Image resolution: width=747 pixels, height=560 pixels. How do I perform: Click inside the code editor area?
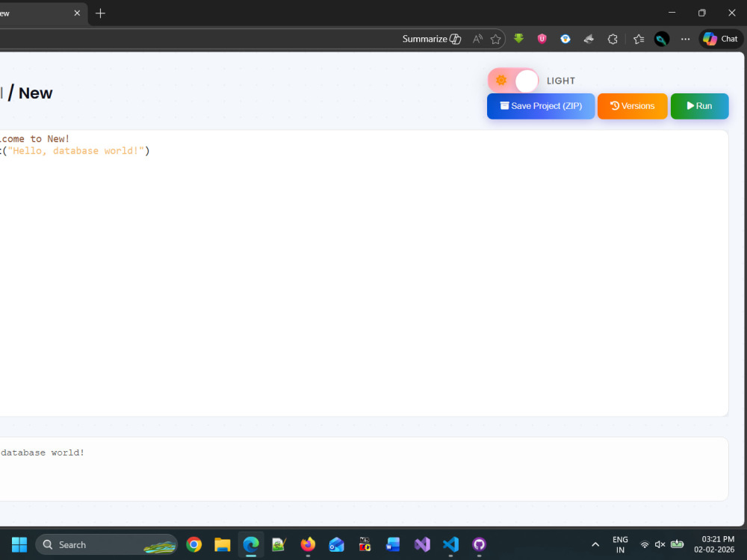[364, 273]
